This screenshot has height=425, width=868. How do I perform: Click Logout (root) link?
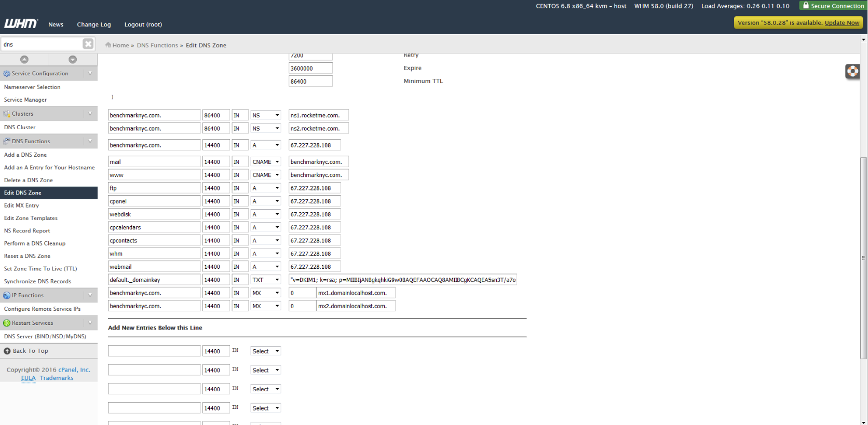click(143, 24)
